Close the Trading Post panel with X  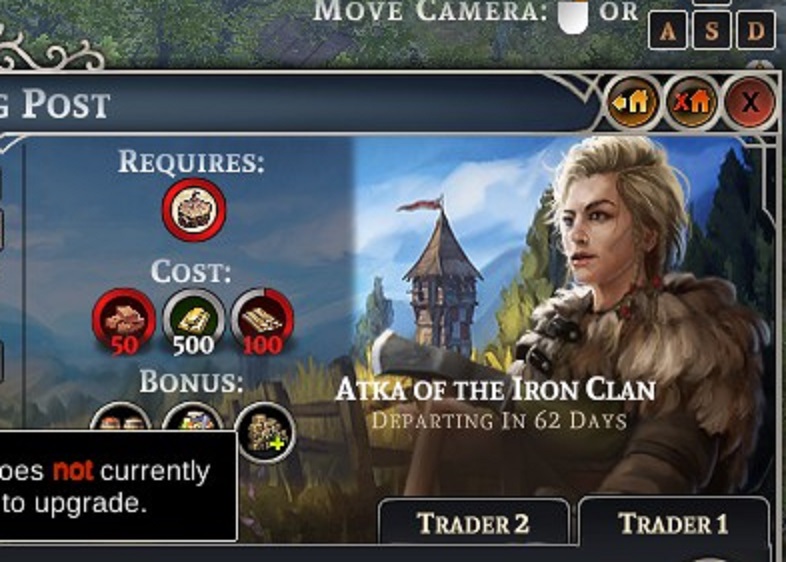(x=750, y=103)
